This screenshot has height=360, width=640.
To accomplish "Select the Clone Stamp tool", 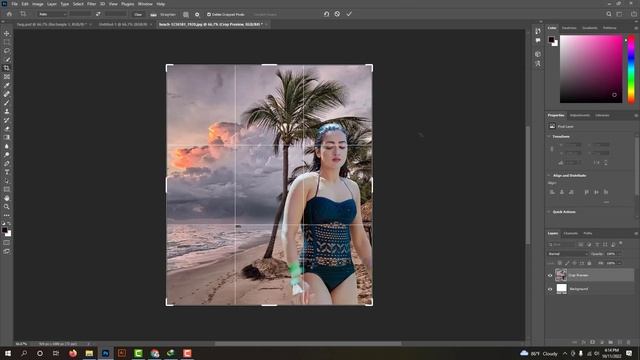I will 7,111.
